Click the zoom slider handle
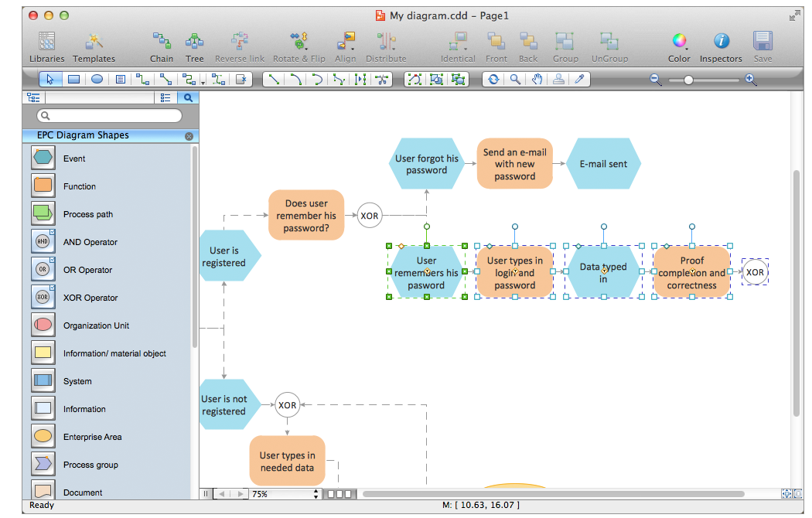Viewport: 812px width, 518px height. (x=688, y=80)
